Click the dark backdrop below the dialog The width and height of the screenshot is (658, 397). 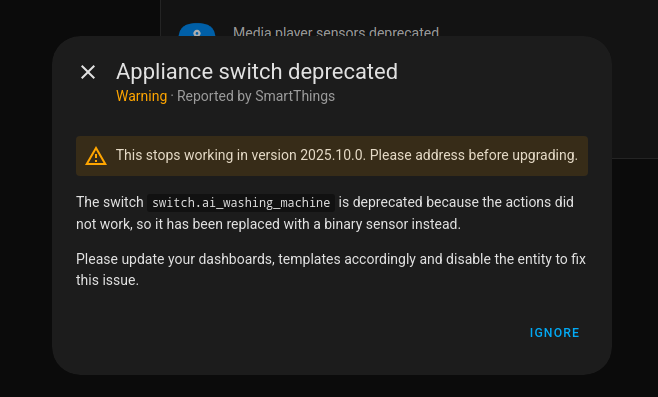click(x=329, y=387)
